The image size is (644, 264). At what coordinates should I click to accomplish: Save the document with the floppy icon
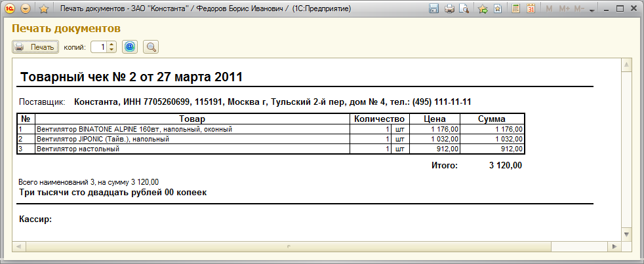(433, 9)
